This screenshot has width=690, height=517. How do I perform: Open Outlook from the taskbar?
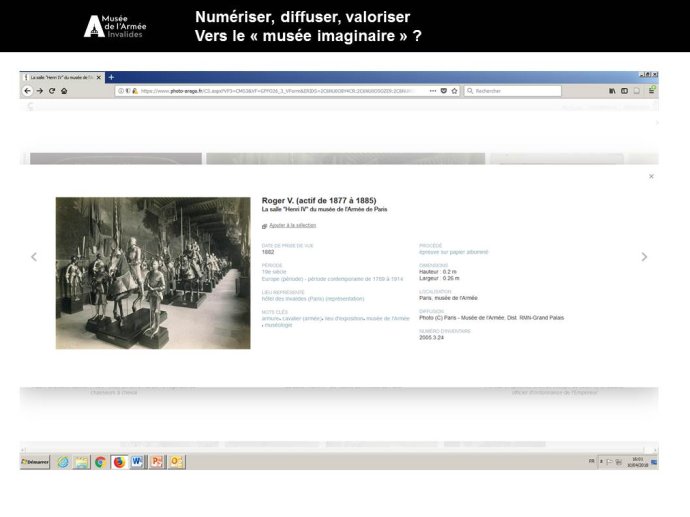click(176, 462)
